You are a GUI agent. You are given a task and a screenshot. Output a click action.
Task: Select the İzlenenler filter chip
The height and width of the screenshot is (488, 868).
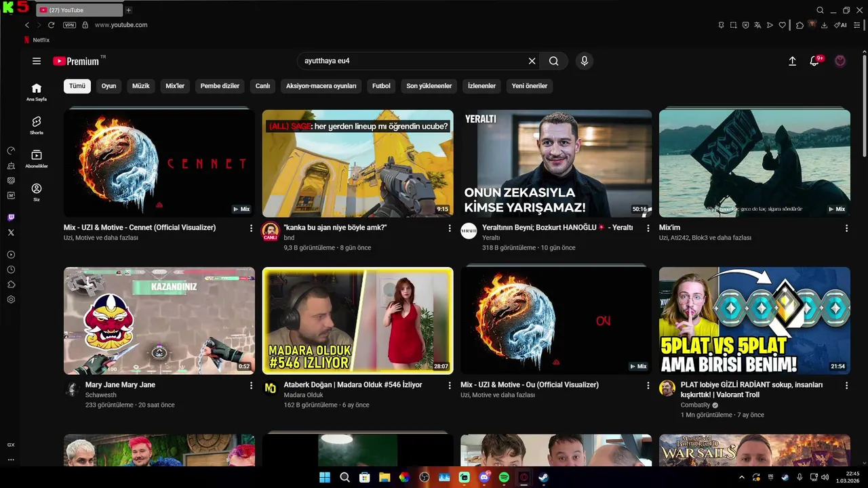[481, 86]
